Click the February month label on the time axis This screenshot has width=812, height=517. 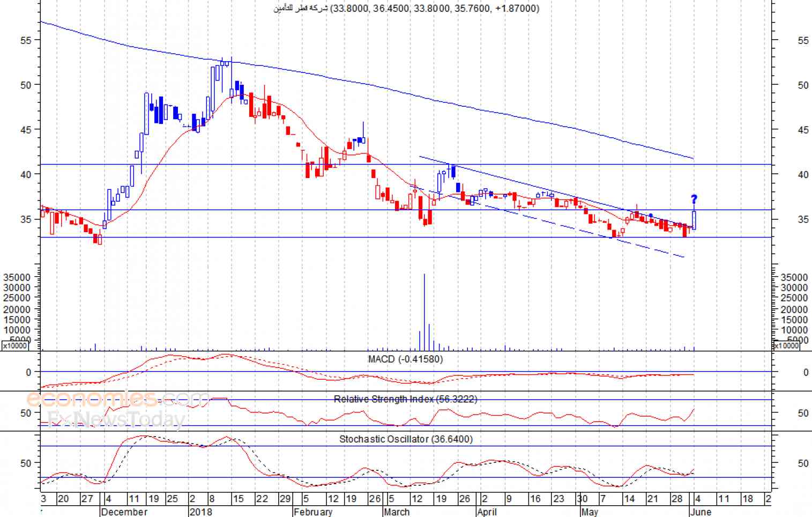click(313, 512)
